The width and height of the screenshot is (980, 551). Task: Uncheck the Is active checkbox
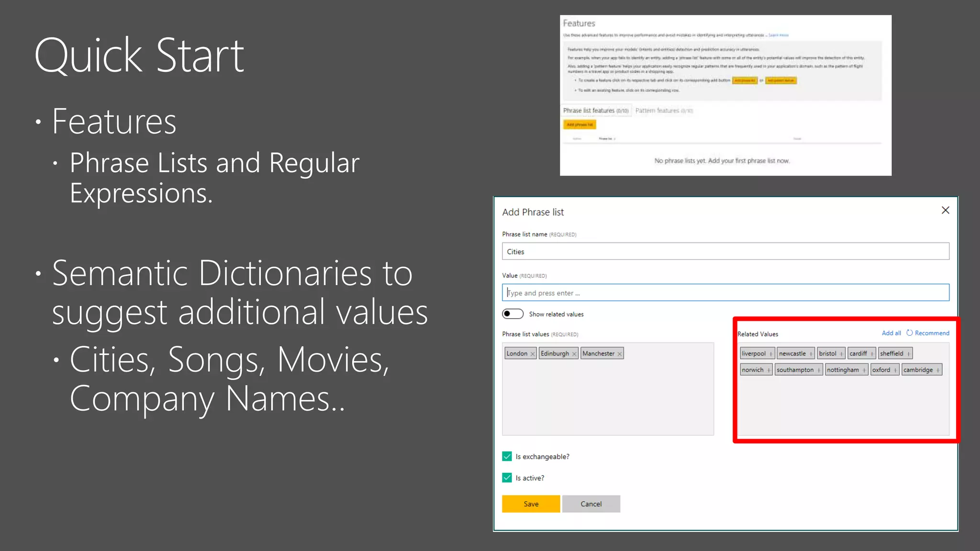click(x=507, y=477)
